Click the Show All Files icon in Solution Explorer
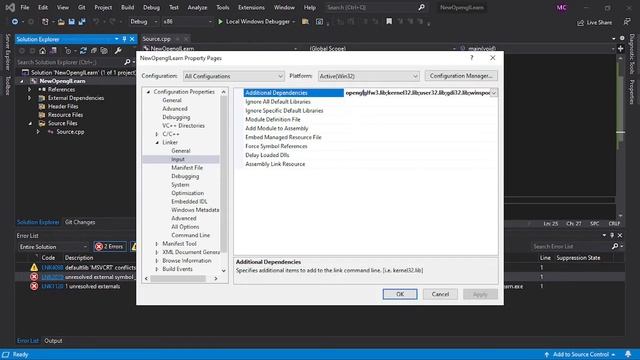This screenshot has height=360, width=640. click(x=104, y=51)
